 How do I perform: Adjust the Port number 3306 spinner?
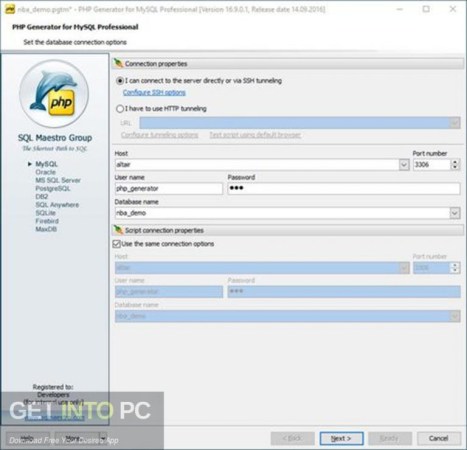[x=455, y=165]
